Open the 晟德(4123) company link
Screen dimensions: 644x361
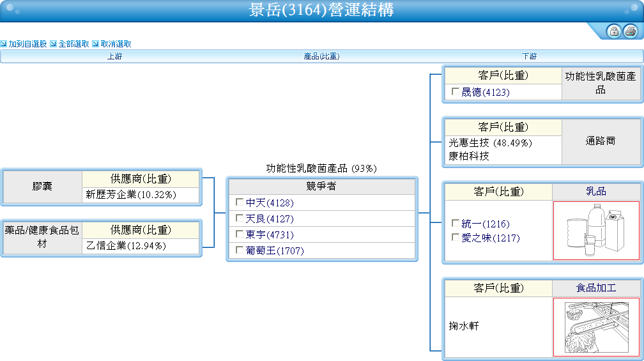point(486,93)
